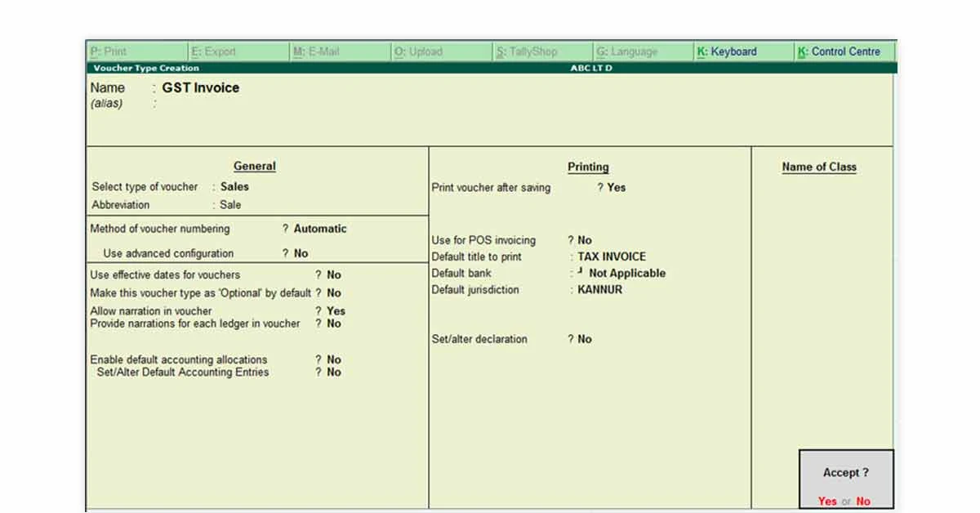The image size is (980, 513).
Task: Toggle Use effective dates for vouchers
Action: (333, 275)
